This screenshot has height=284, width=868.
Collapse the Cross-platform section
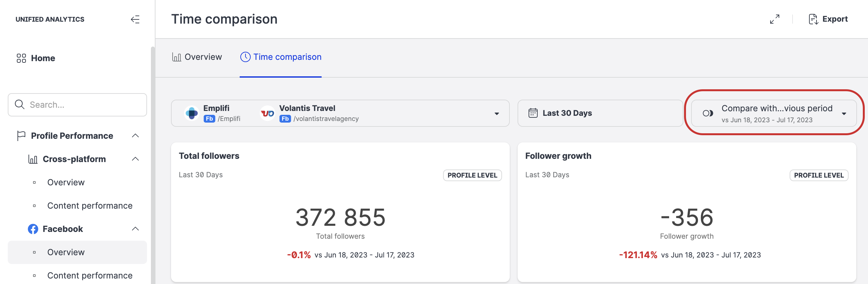coord(135,159)
